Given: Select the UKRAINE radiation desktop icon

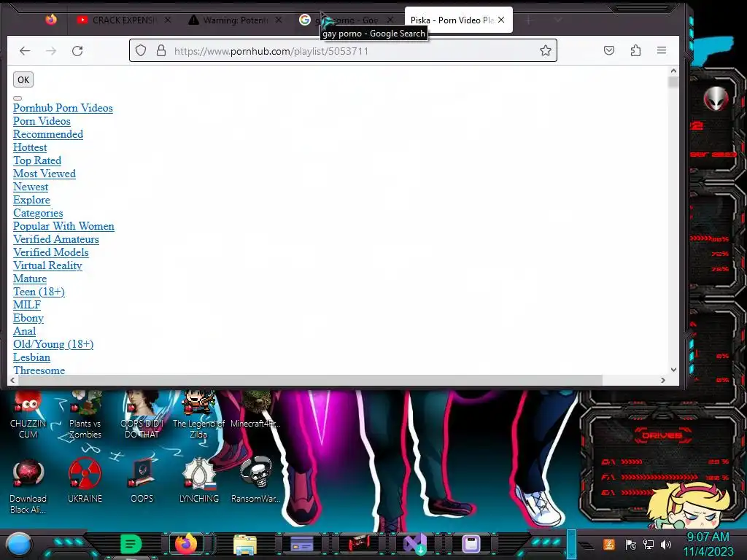Looking at the screenshot, I should (x=85, y=481).
